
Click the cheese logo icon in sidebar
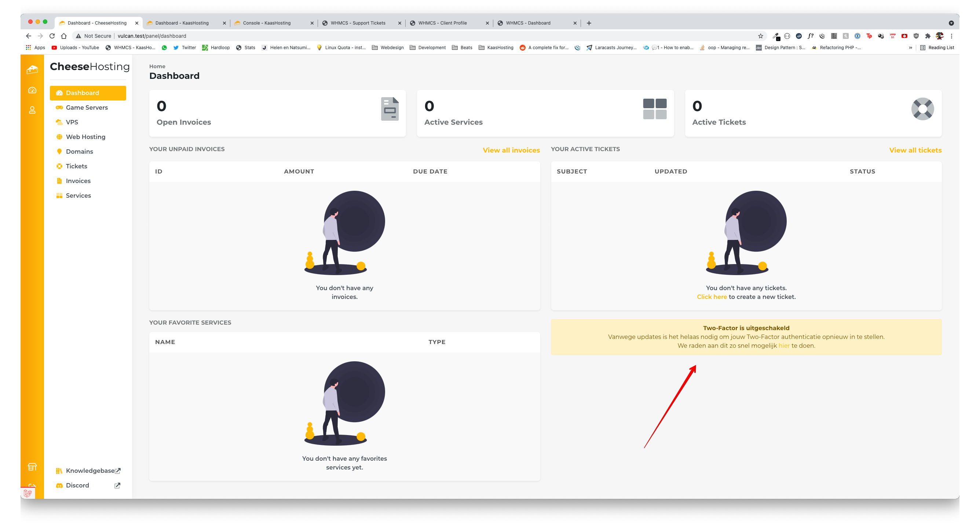coord(32,70)
